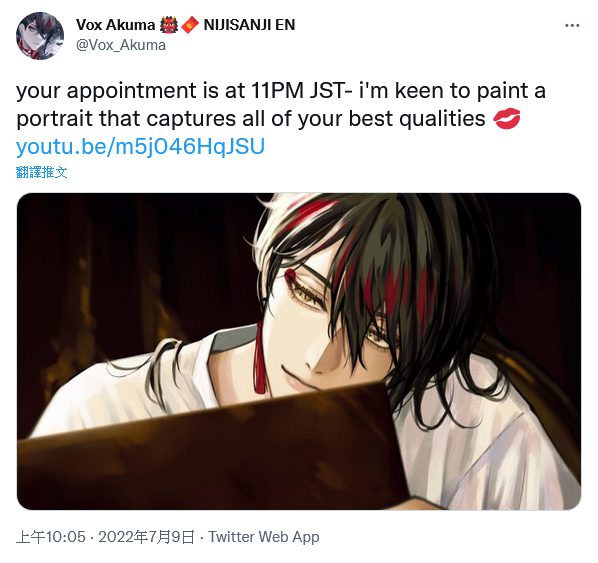Click the red envelope emoji in name
598x563 pixels.
pyautogui.click(x=190, y=25)
